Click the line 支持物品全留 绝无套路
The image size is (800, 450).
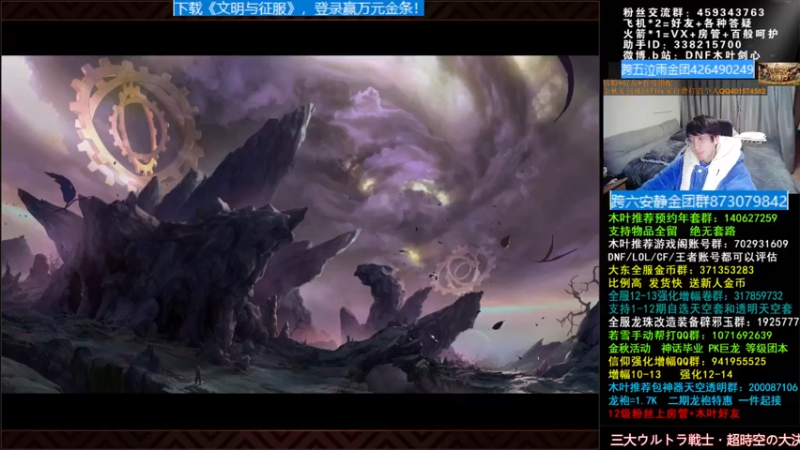(x=672, y=231)
